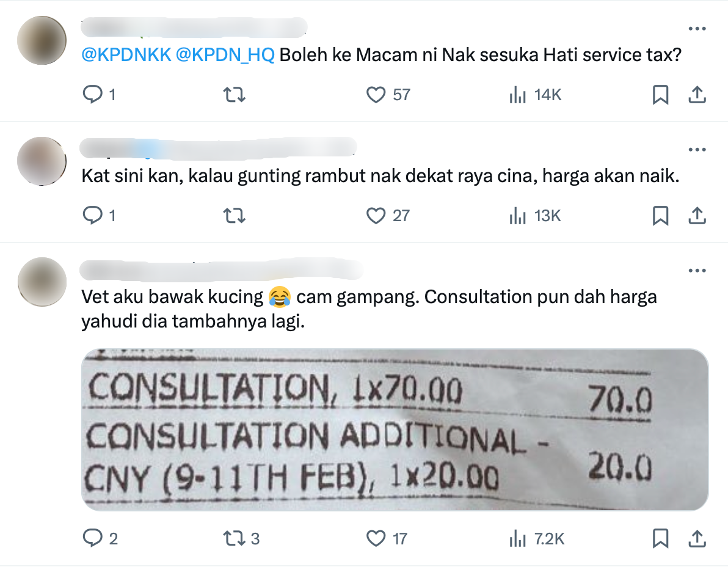The width and height of the screenshot is (728, 567).
Task: Open more menu on haircut price tweet
Action: pyautogui.click(x=697, y=150)
